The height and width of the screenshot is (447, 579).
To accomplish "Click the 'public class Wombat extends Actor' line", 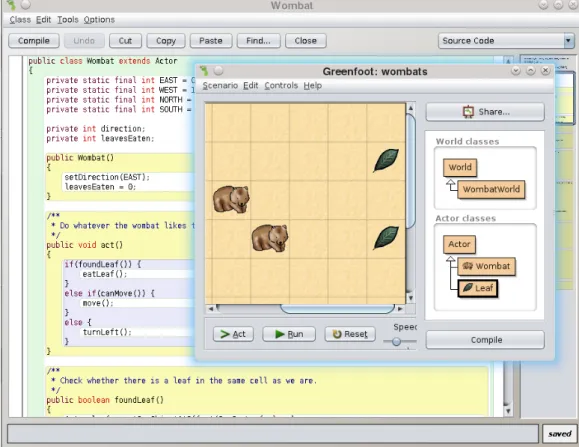I will tap(103, 61).
